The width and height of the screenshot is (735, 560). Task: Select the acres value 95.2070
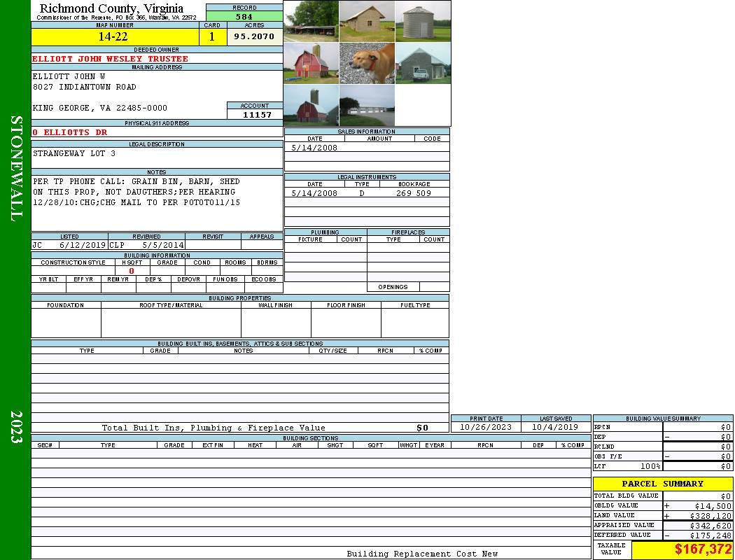coord(255,36)
